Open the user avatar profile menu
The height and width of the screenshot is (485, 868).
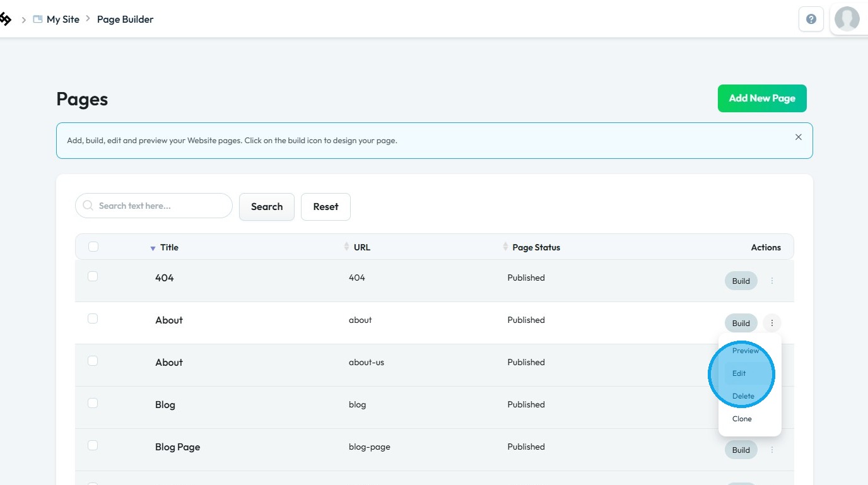pyautogui.click(x=847, y=19)
